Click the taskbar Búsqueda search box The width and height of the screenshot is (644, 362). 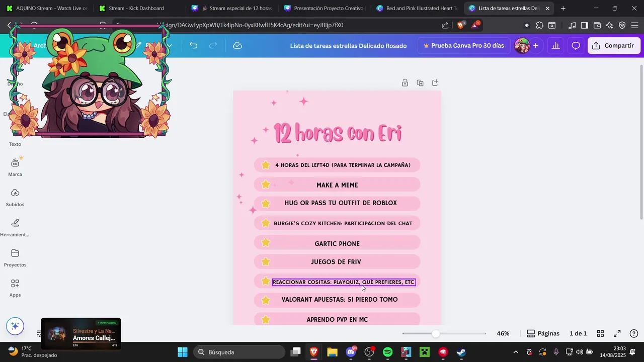239,352
